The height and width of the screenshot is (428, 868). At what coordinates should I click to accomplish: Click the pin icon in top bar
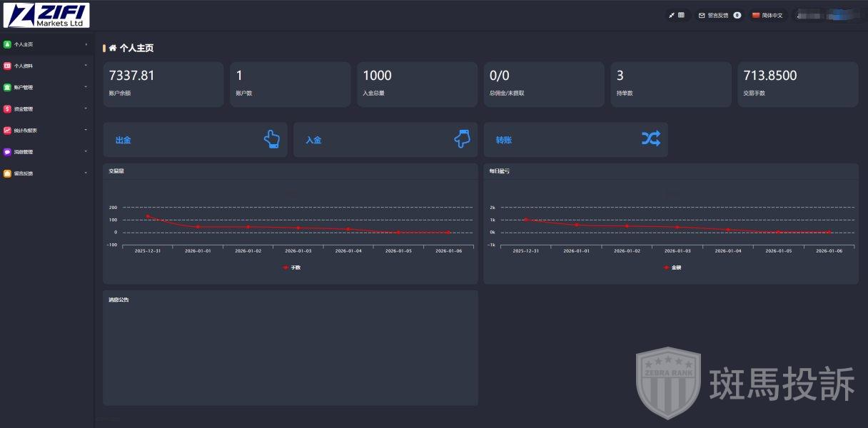(x=672, y=15)
